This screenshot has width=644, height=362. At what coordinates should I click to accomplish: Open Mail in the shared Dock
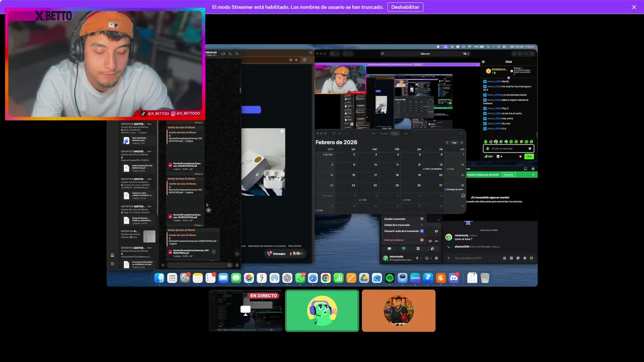point(223,278)
